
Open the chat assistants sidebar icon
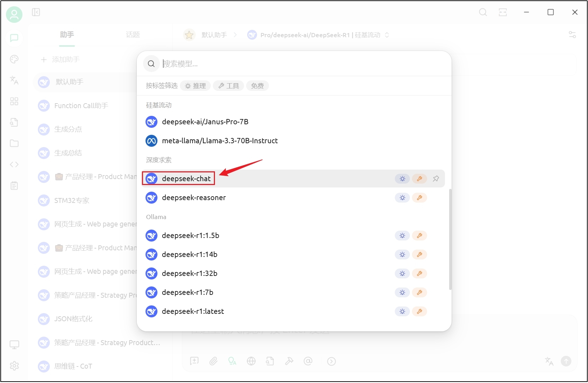(14, 38)
